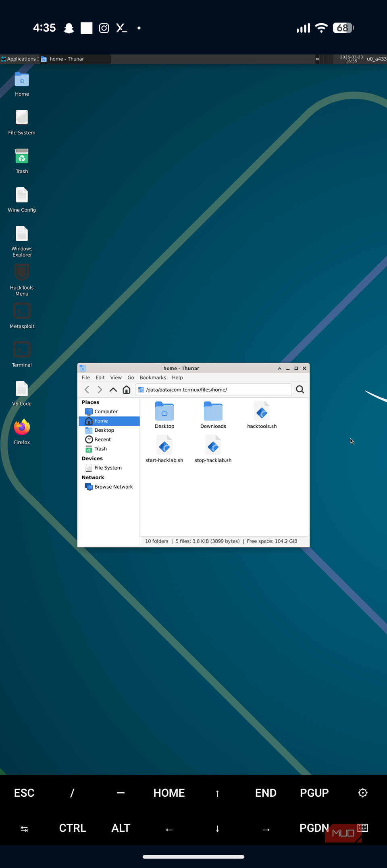The height and width of the screenshot is (868, 387).
Task: Select Recent in the Places sidebar
Action: [x=109, y=439]
